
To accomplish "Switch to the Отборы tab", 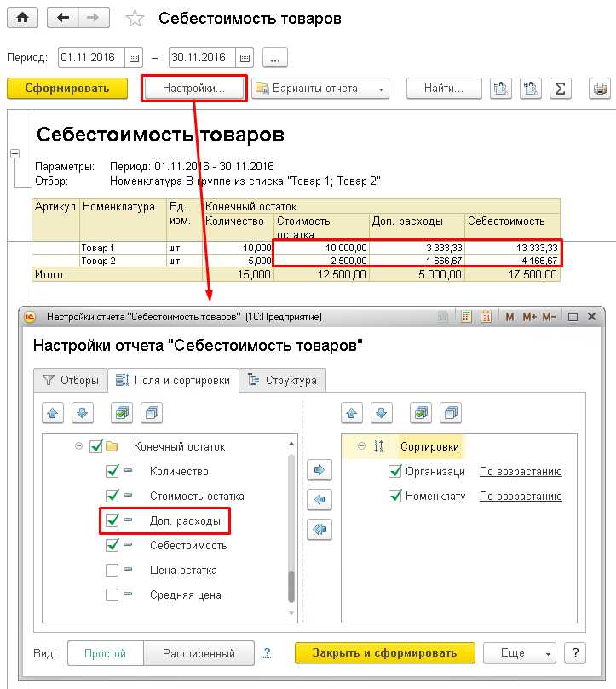I will coord(71,380).
